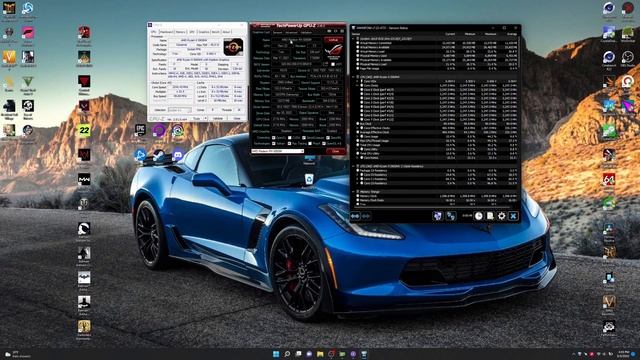The width and height of the screenshot is (640, 360).
Task: Click the GPU-Z refresh icon in title area
Action: click(336, 31)
